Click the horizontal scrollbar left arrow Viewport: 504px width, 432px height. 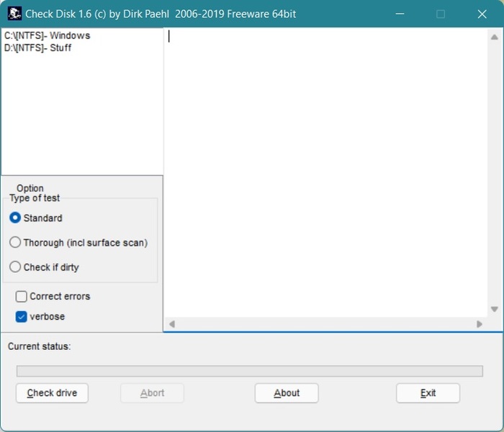click(x=172, y=325)
